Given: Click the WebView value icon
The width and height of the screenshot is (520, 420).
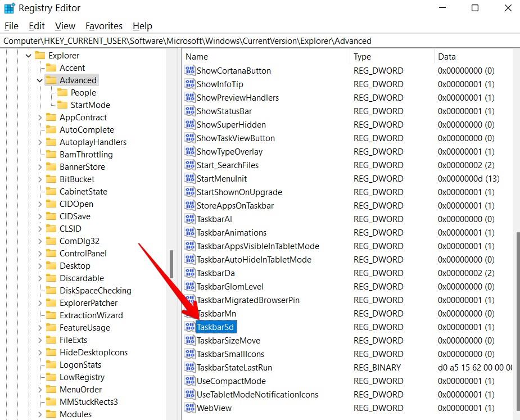Looking at the screenshot, I should tap(189, 408).
